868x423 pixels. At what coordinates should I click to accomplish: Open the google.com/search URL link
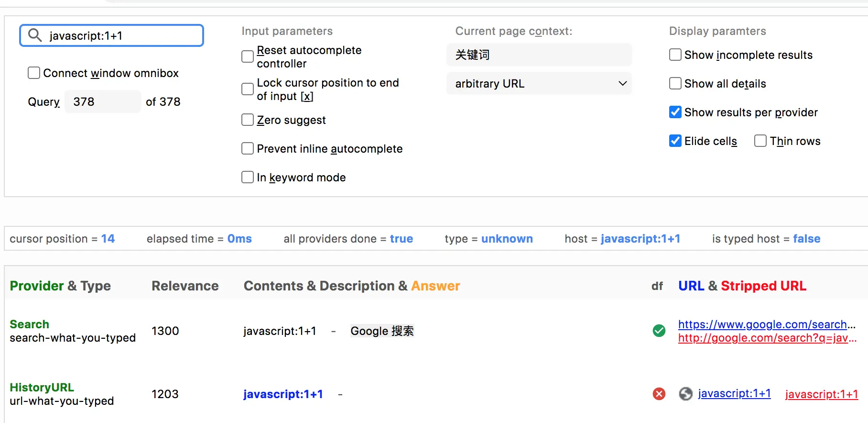tap(762, 324)
